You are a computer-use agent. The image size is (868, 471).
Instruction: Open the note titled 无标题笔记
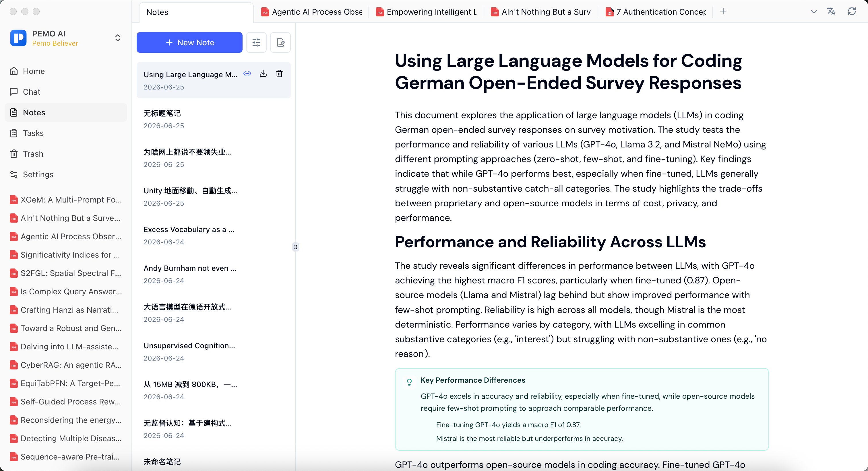214,119
